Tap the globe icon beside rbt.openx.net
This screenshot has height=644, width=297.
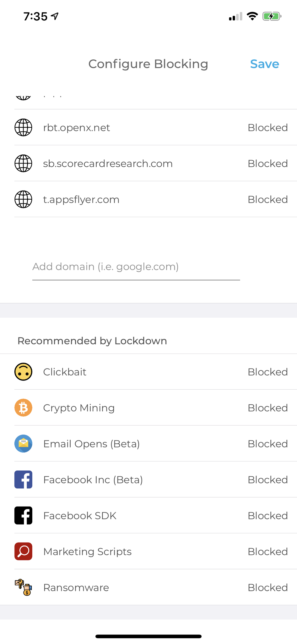pyautogui.click(x=23, y=127)
